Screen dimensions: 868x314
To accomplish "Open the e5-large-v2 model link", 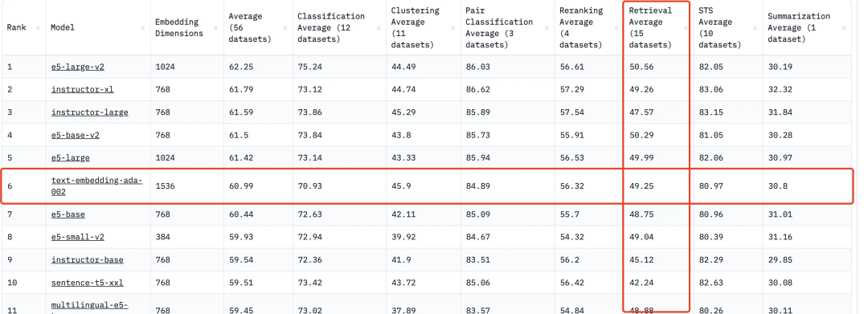I will click(77, 67).
